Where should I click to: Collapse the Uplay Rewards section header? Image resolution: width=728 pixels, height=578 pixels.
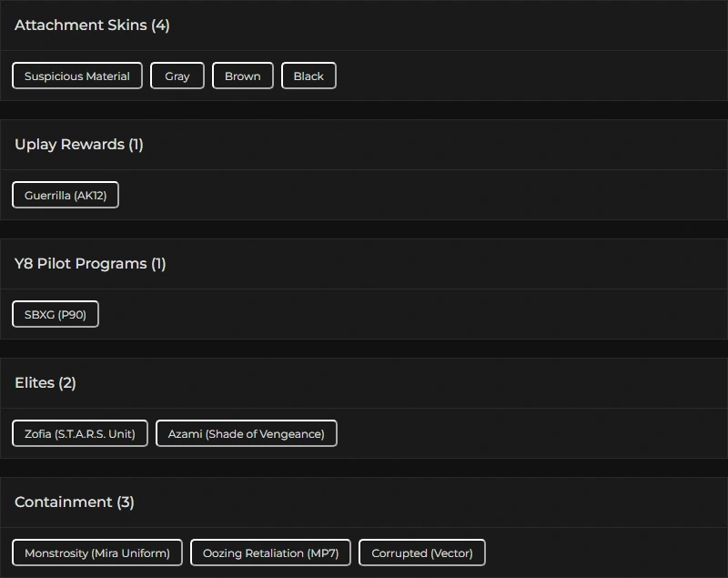pos(69,145)
